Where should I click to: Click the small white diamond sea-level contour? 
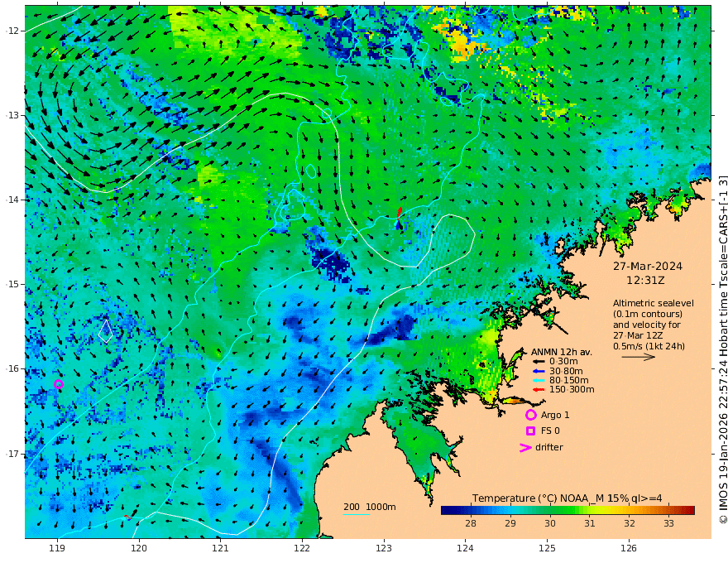105,330
